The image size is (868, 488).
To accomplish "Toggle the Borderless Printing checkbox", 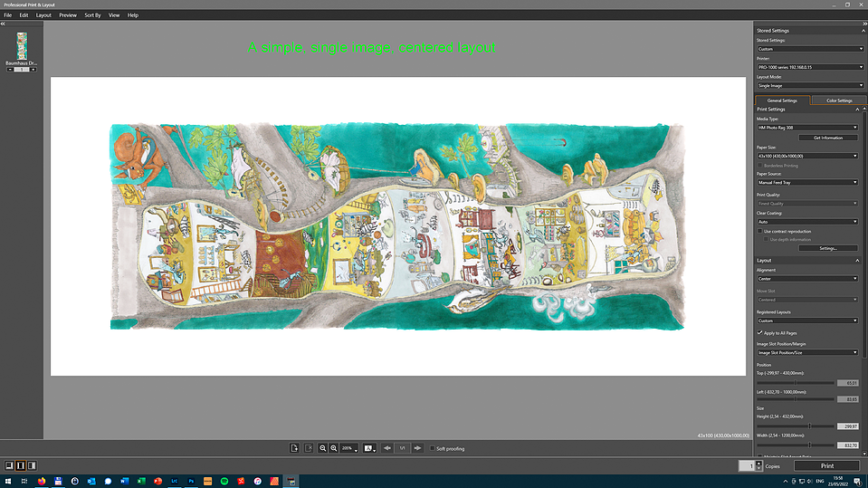I will 759,165.
